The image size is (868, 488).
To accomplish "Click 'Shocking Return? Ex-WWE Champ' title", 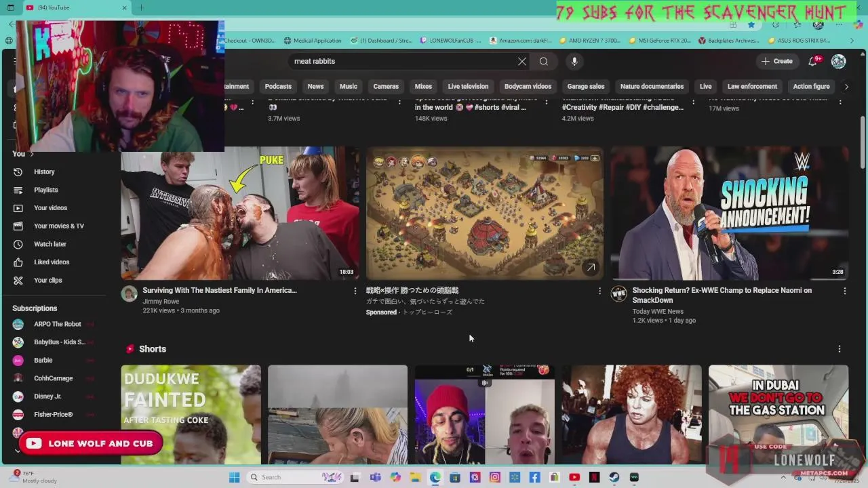I will (x=722, y=295).
